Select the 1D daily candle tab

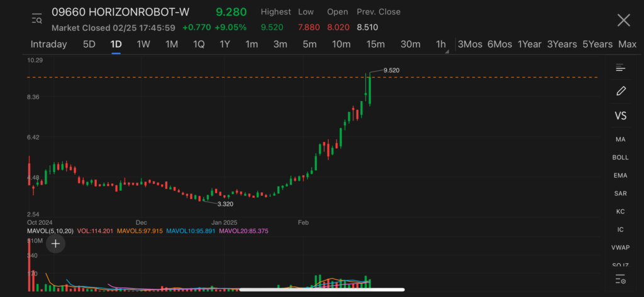(x=116, y=45)
